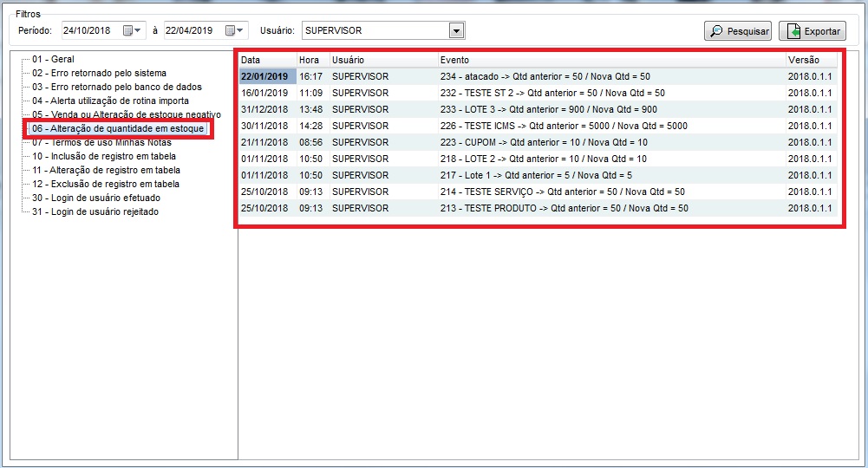Click the Exportar button
This screenshot has height=468, width=868.
(x=812, y=31)
